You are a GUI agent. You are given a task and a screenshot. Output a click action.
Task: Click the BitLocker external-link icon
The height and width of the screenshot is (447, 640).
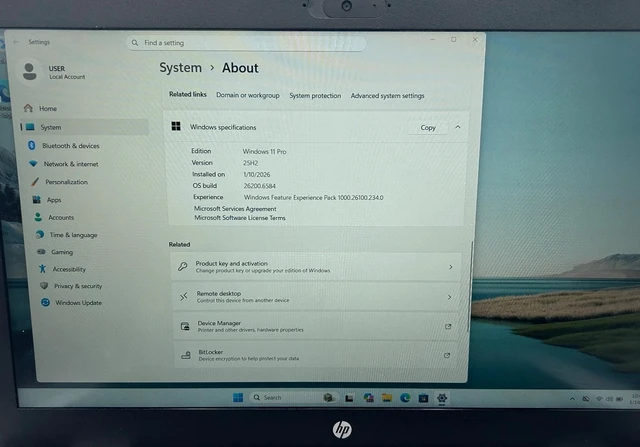(447, 355)
